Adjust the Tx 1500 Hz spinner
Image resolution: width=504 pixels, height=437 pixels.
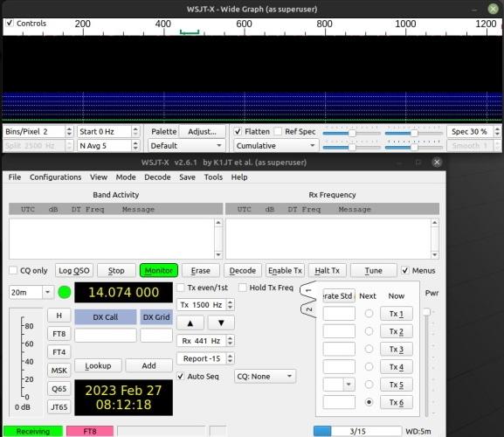[206, 305]
